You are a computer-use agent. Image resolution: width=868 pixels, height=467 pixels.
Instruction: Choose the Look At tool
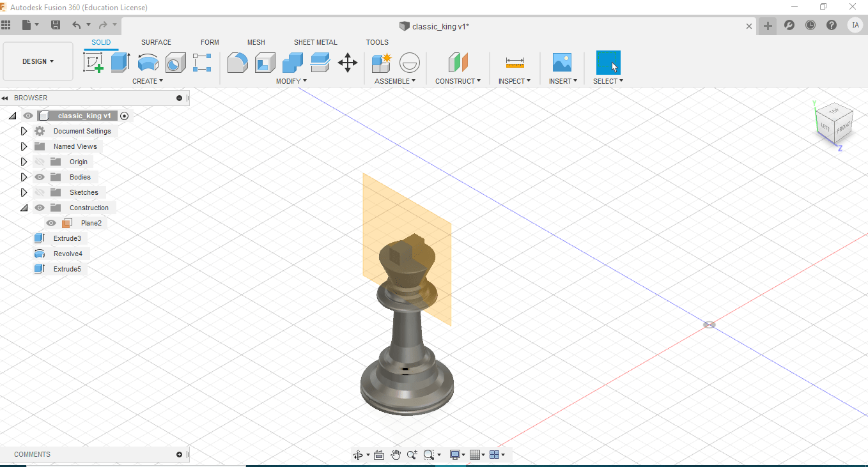click(x=378, y=455)
